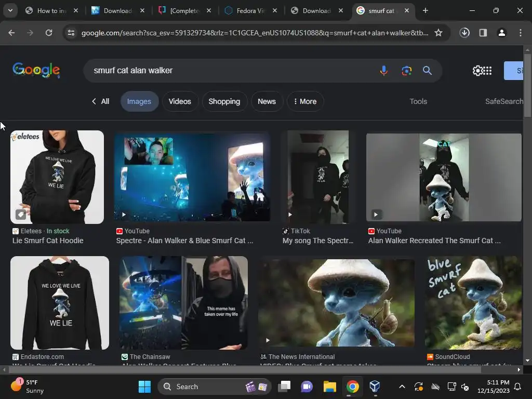The width and height of the screenshot is (532, 399).
Task: View site information icon in address bar
Action: pyautogui.click(x=71, y=33)
